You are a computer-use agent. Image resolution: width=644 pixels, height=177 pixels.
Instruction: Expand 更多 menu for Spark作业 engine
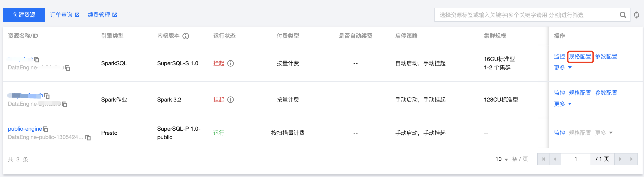[563, 104]
